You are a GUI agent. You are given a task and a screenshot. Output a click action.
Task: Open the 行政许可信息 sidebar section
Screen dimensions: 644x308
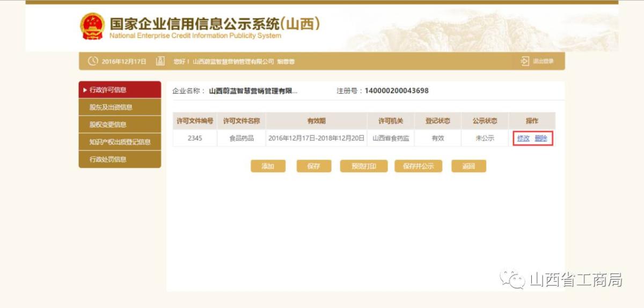pyautogui.click(x=120, y=90)
